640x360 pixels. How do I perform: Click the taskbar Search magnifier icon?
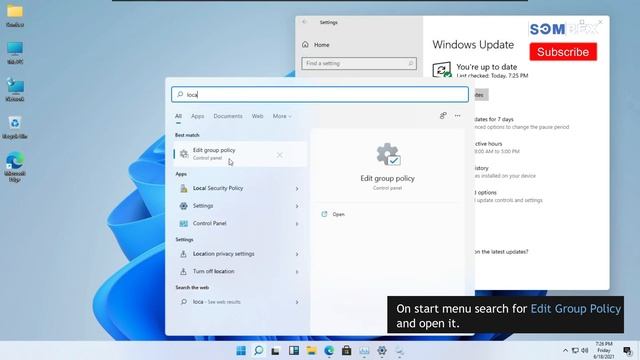coord(259,351)
